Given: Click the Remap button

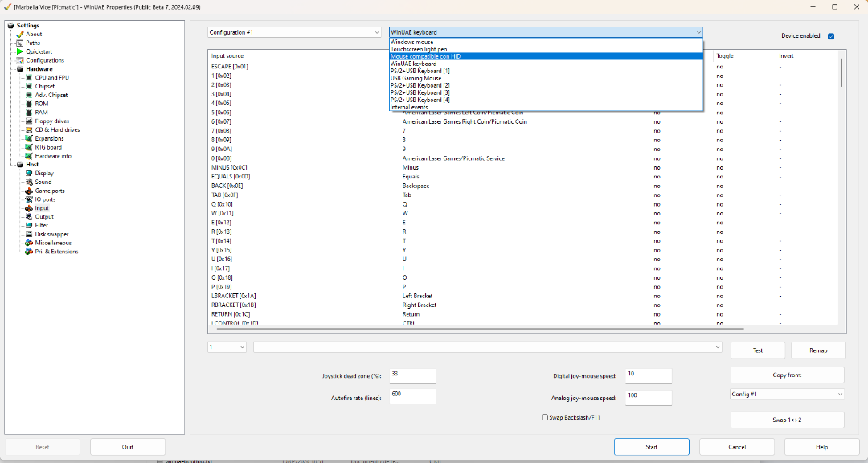Looking at the screenshot, I should click(818, 350).
